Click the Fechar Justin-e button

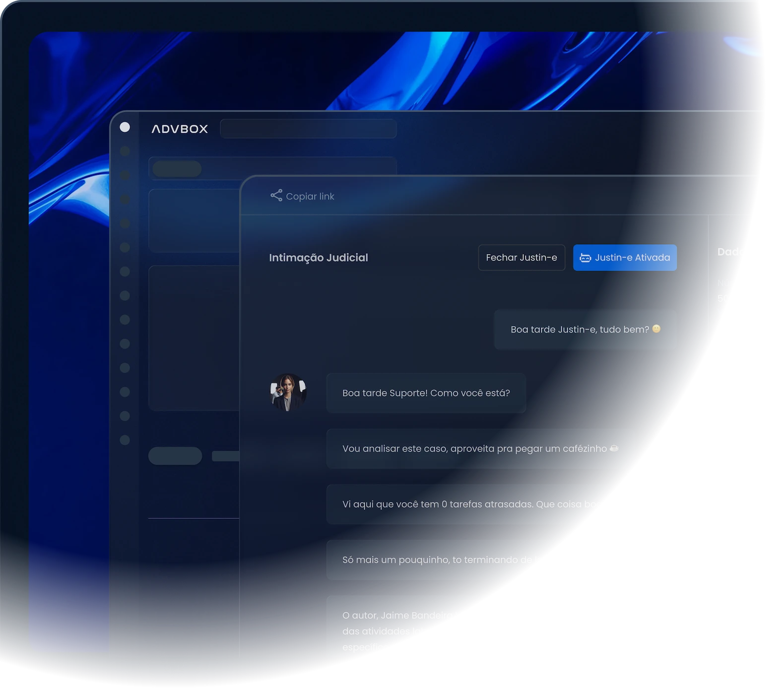click(x=522, y=258)
